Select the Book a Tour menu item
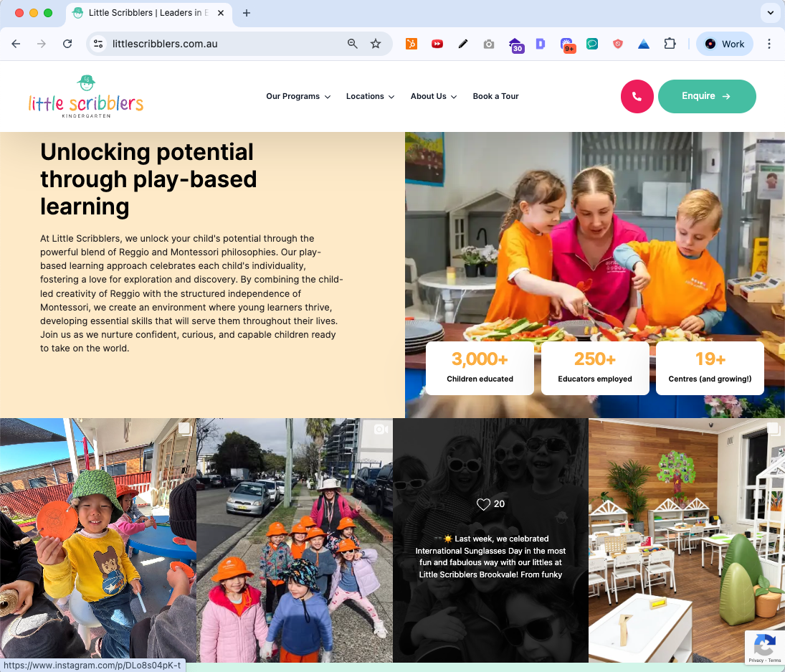Screen dimensions: 785x672 pyautogui.click(x=495, y=96)
